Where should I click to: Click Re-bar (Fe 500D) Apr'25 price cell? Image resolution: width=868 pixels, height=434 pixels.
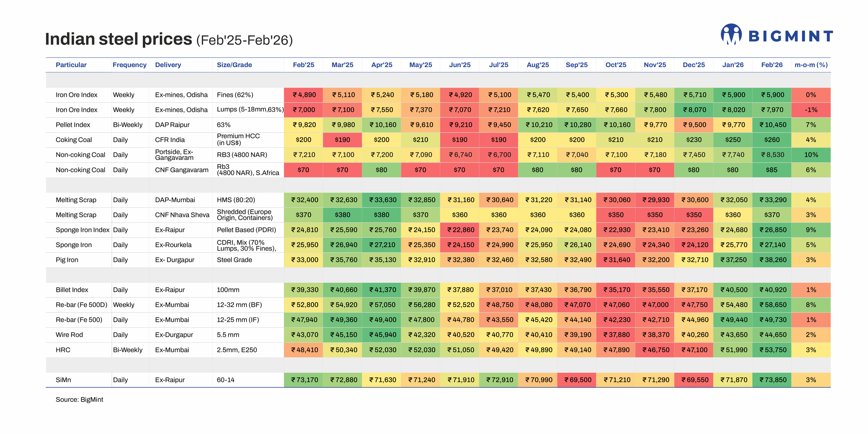[381, 305]
